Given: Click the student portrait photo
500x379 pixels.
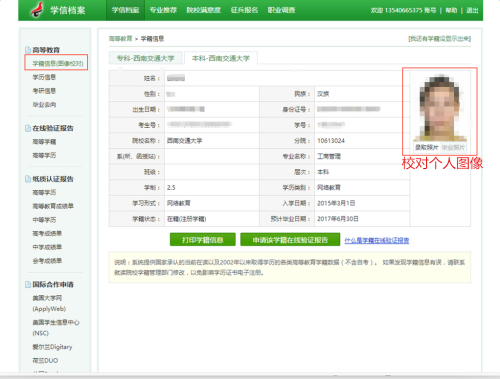Looking at the screenshot, I should 439,108.
